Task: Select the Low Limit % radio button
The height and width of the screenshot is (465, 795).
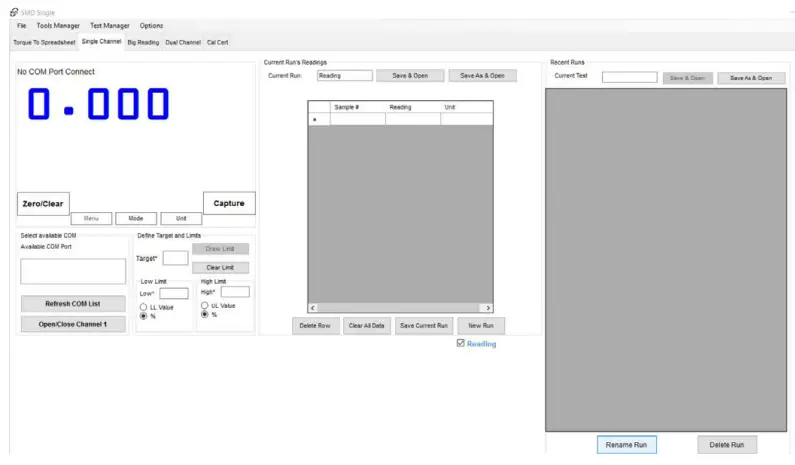Action: tap(143, 316)
